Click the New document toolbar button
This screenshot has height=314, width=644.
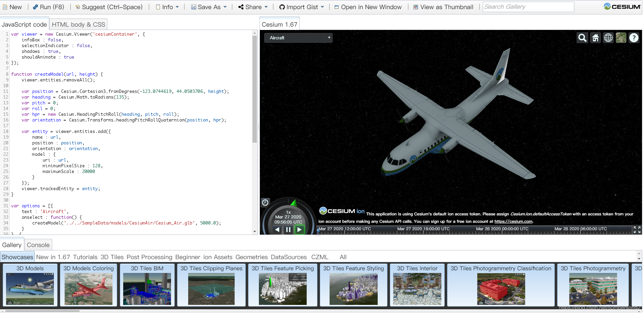[x=12, y=7]
